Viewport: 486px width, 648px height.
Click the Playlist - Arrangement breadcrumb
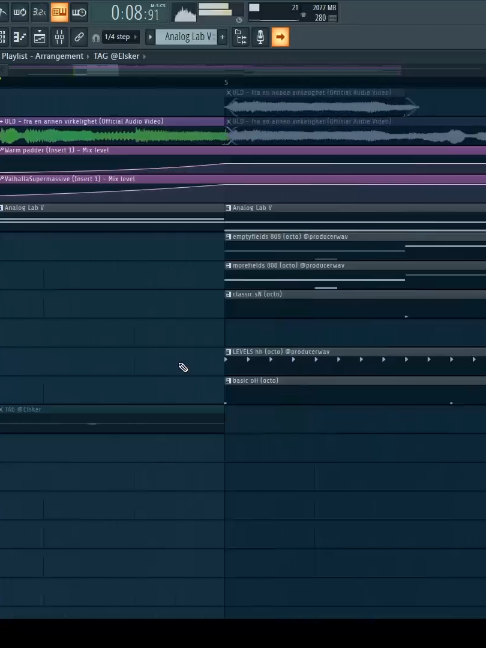43,56
